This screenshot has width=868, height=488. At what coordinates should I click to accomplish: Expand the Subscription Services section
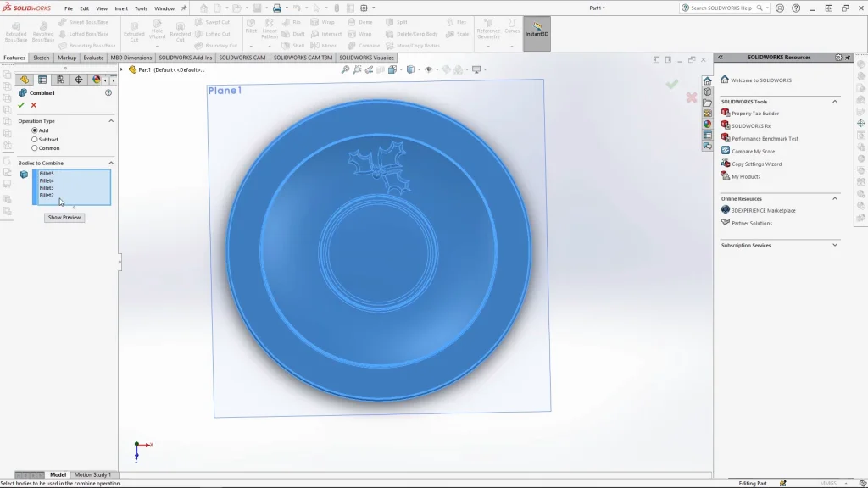pyautogui.click(x=835, y=246)
